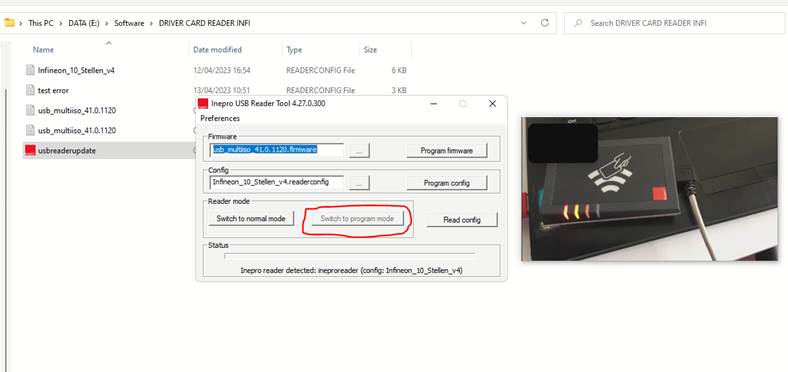Open the Preferences menu
788x372 pixels.
click(220, 118)
